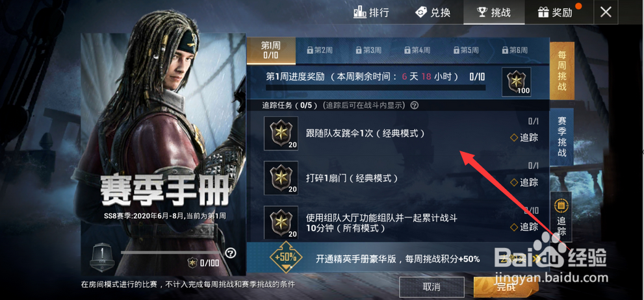The height and width of the screenshot is (300, 644).
Task: Toggle 追踪 for 打碎1扇门 mission
Action: click(x=524, y=182)
